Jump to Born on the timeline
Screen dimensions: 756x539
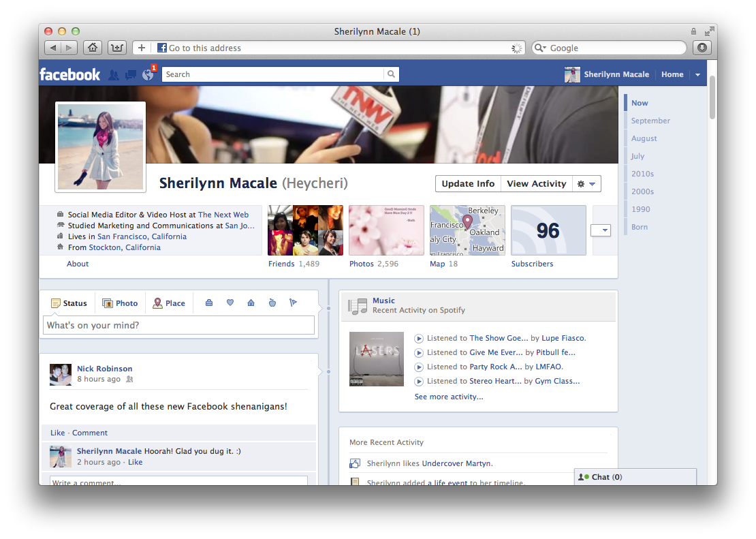click(640, 227)
